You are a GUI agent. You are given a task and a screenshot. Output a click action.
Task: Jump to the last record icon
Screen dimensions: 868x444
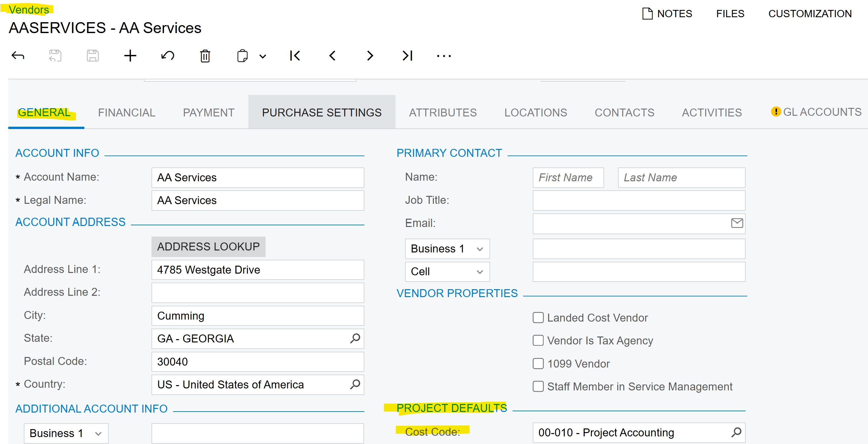point(407,56)
